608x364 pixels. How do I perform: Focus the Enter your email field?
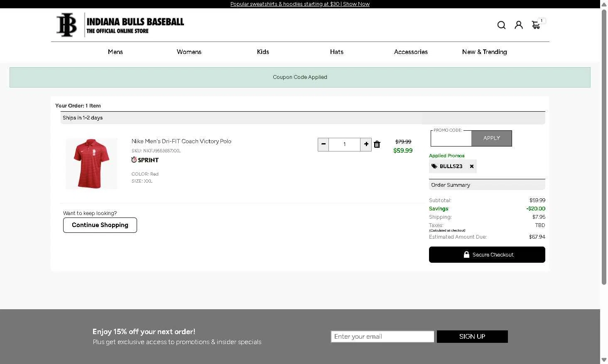tap(382, 337)
